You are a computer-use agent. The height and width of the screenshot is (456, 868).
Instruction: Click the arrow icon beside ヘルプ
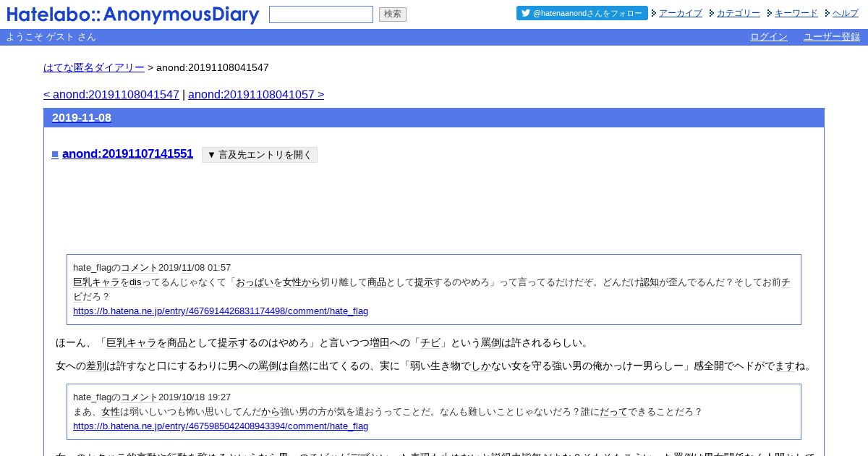pos(827,13)
